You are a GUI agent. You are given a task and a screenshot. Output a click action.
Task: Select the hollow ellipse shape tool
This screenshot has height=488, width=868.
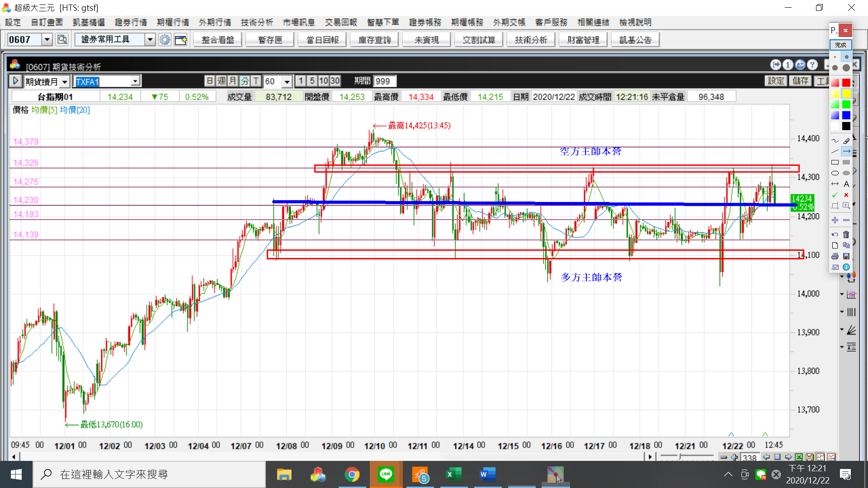point(835,173)
